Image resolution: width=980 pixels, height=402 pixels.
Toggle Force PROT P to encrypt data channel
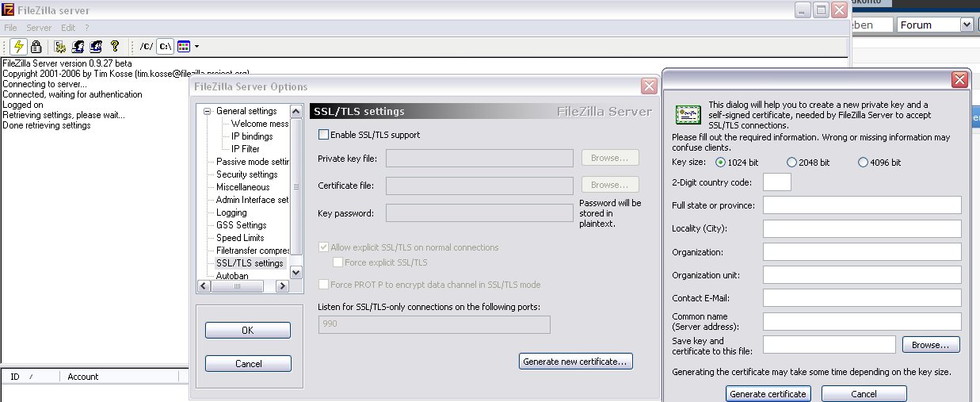click(323, 285)
